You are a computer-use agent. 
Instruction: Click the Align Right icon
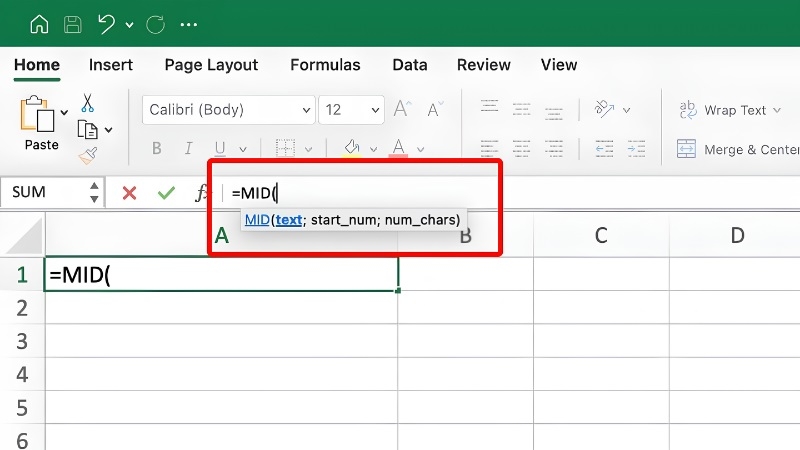click(554, 148)
